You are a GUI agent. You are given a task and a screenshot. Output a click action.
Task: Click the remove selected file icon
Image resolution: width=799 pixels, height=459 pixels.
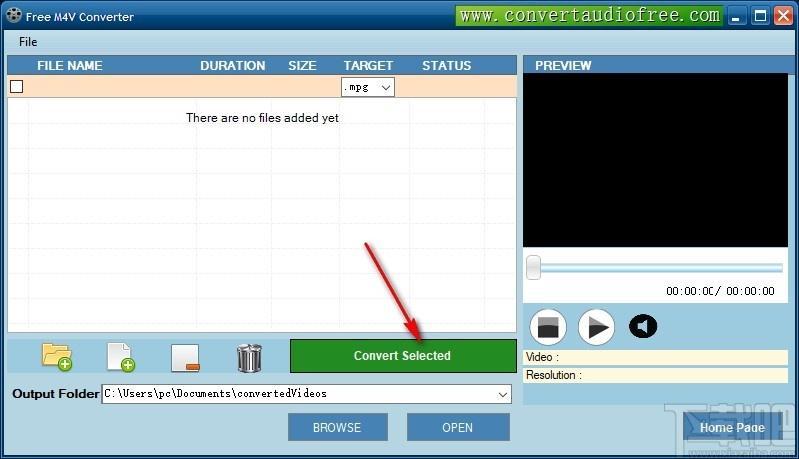point(185,358)
